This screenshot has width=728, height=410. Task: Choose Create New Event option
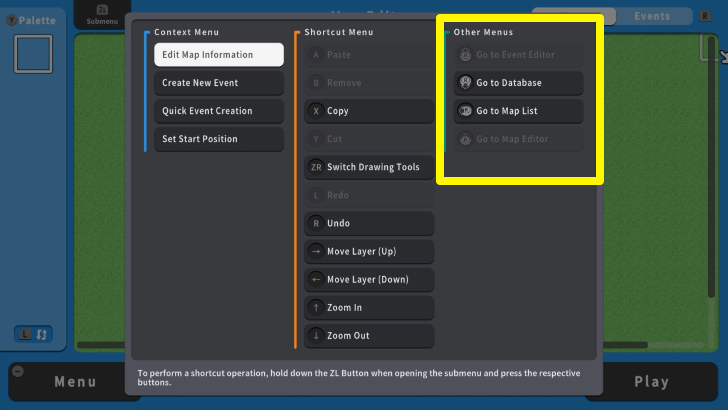point(219,83)
